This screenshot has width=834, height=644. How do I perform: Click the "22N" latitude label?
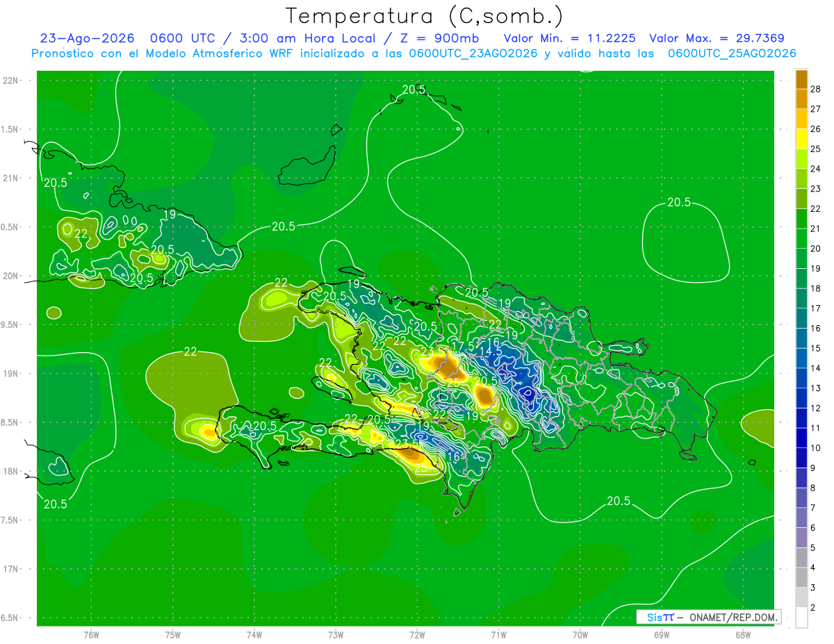point(10,80)
